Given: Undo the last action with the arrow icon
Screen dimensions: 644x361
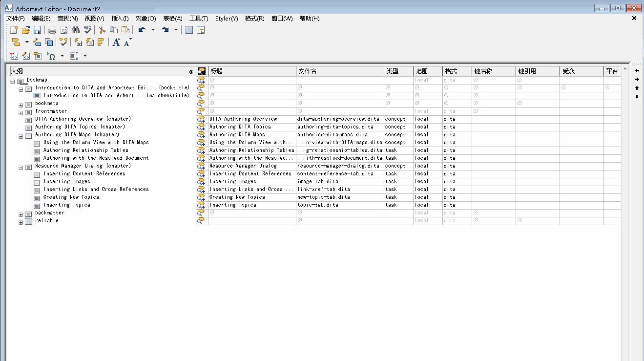Looking at the screenshot, I should click(x=142, y=30).
